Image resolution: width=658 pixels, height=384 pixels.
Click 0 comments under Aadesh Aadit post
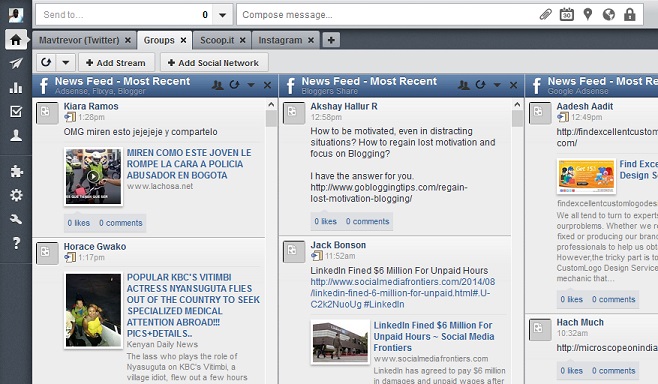(x=614, y=299)
